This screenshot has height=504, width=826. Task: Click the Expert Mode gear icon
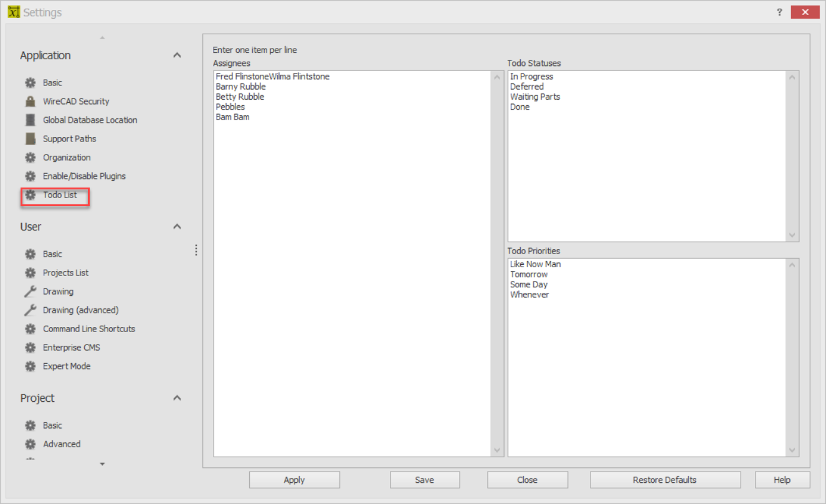pos(30,366)
